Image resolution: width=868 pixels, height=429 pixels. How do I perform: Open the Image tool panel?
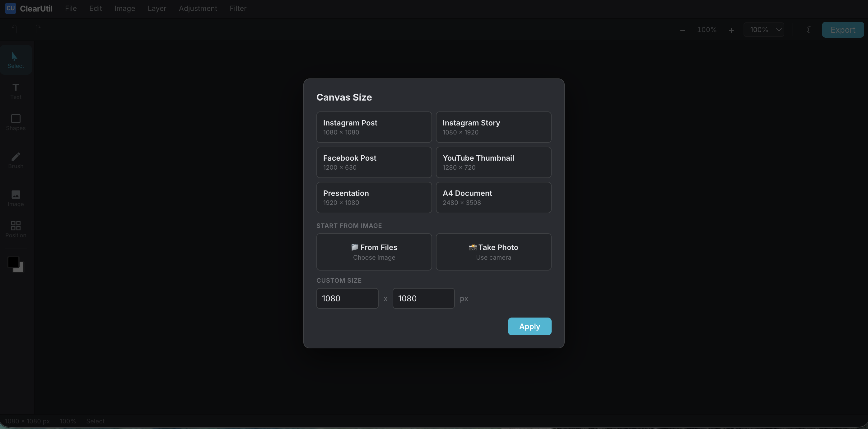pos(16,198)
